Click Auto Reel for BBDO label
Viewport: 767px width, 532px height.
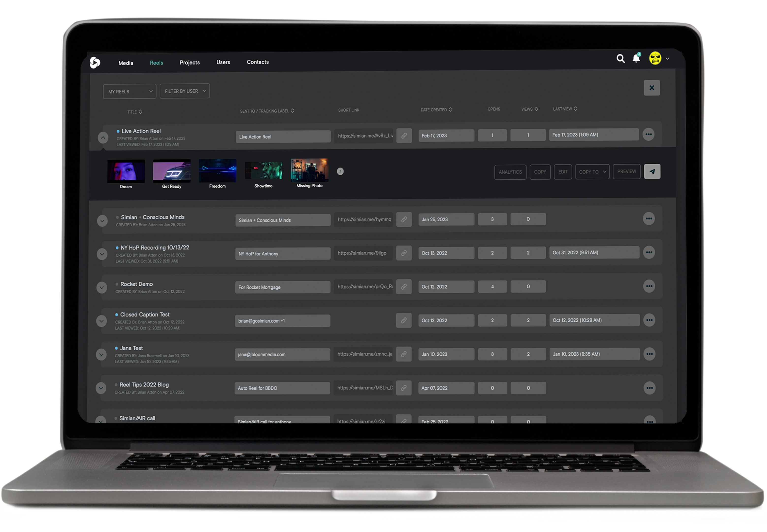pyautogui.click(x=282, y=388)
